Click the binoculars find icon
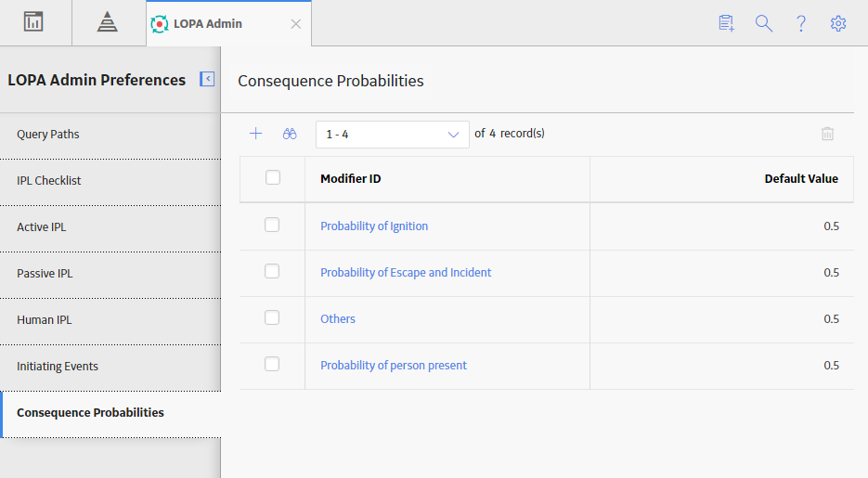 pyautogui.click(x=290, y=134)
